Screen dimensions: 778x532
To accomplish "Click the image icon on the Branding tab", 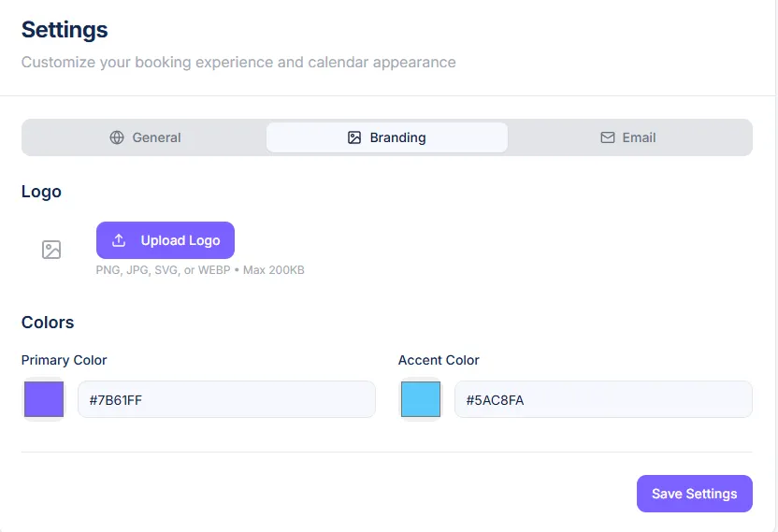I will point(354,137).
